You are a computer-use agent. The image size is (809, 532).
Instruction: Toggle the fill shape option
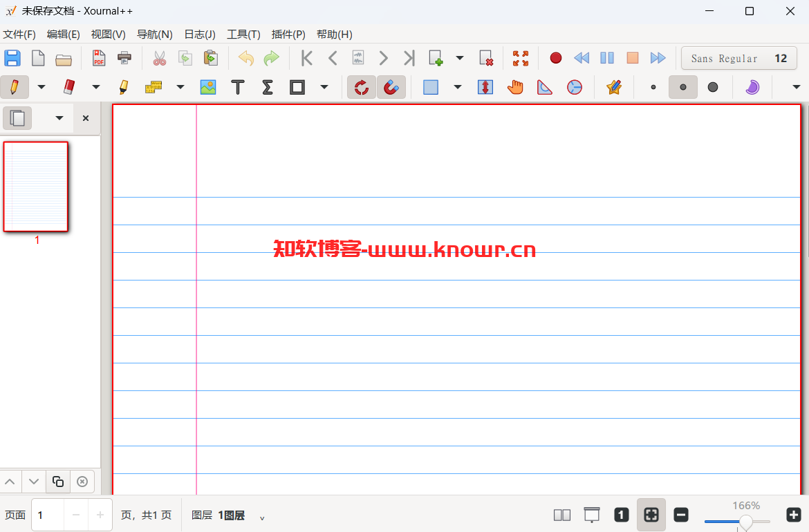tap(752, 87)
